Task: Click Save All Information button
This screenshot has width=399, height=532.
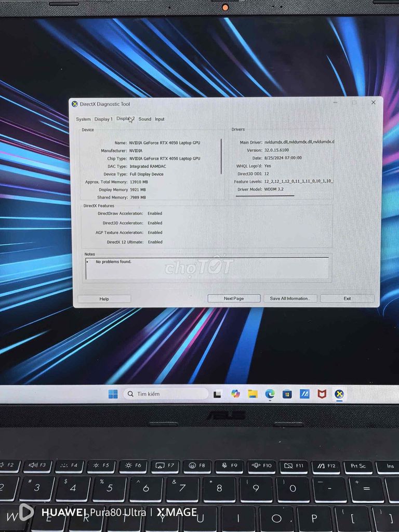Action: pyautogui.click(x=290, y=298)
